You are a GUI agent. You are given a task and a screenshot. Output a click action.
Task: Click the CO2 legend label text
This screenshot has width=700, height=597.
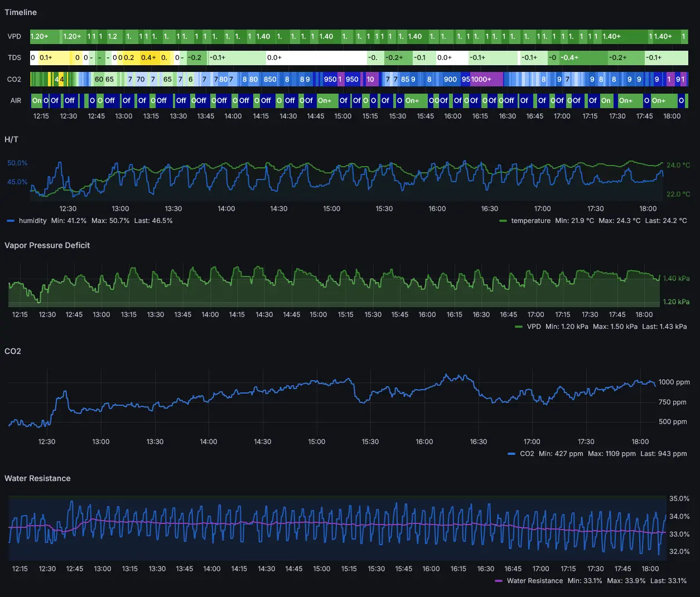pos(527,454)
